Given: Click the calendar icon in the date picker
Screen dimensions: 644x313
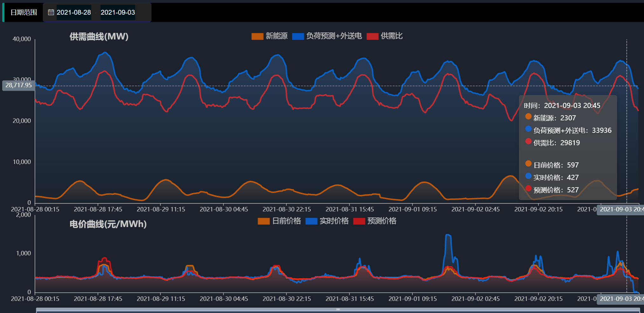Looking at the screenshot, I should [x=51, y=12].
